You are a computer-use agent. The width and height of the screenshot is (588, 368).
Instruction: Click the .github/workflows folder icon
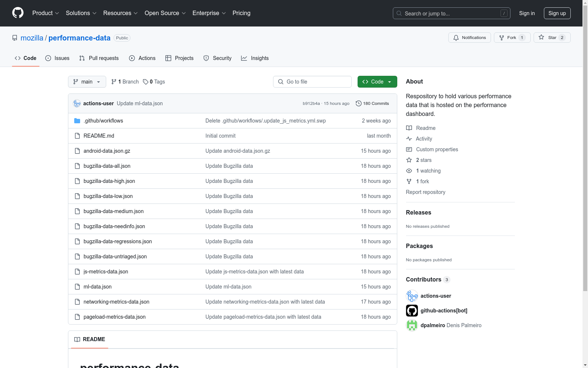(x=77, y=121)
